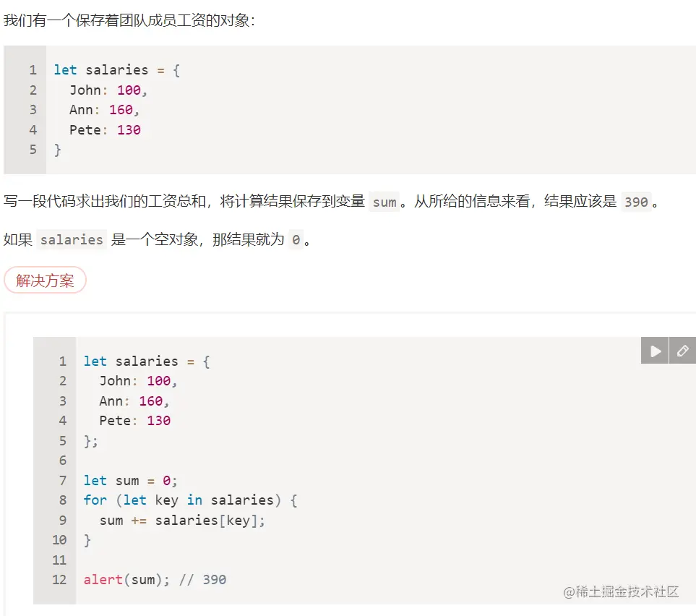The width and height of the screenshot is (696, 616).
Task: Click the 稀土掘金技术社区 watermark
Action: [x=621, y=591]
